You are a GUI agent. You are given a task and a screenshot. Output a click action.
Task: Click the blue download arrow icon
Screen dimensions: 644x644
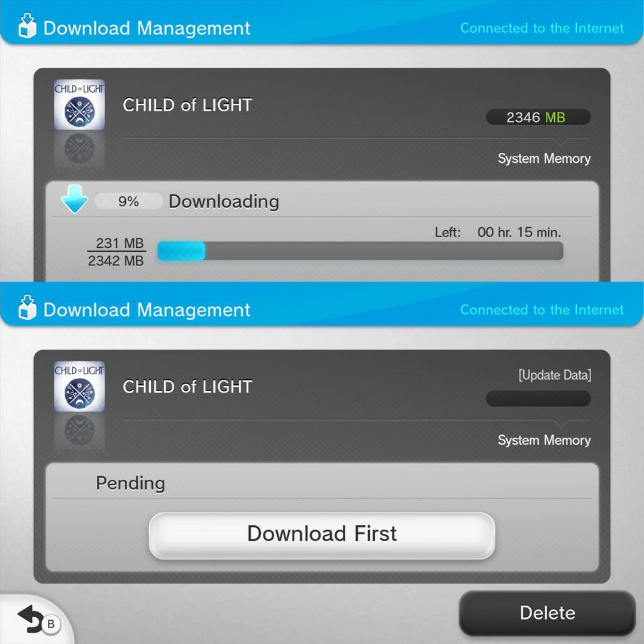coord(74,199)
